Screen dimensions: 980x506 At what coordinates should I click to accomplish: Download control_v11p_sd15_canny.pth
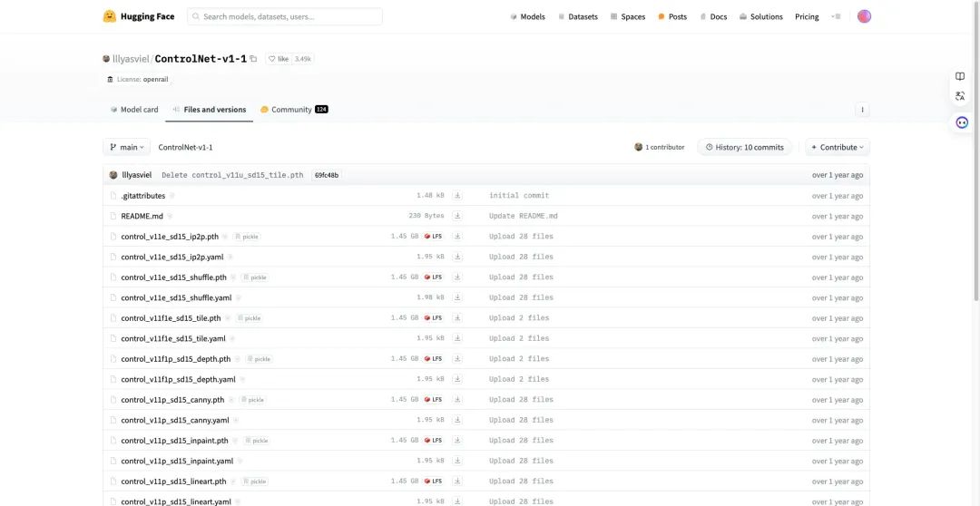point(457,400)
